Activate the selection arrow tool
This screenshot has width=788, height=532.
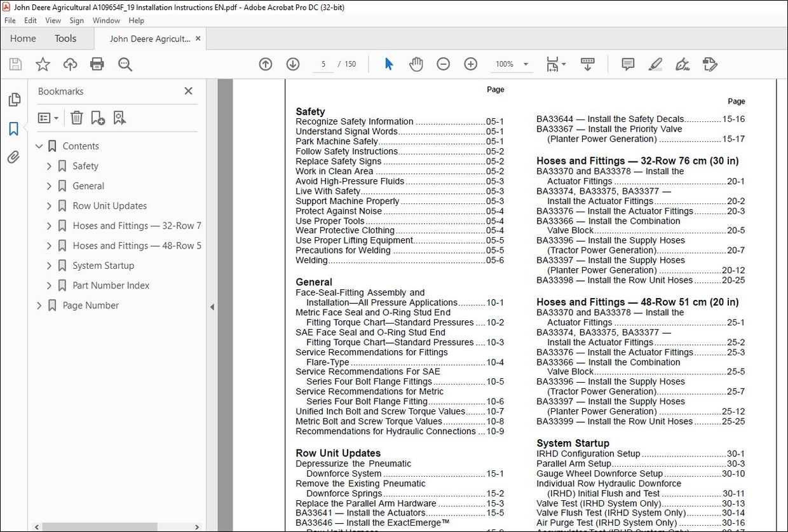(x=388, y=64)
